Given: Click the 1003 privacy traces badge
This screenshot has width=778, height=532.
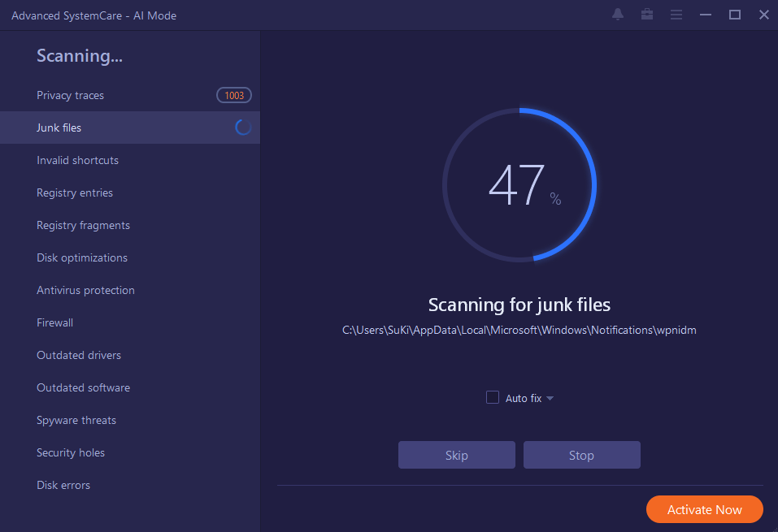Looking at the screenshot, I should click(234, 95).
